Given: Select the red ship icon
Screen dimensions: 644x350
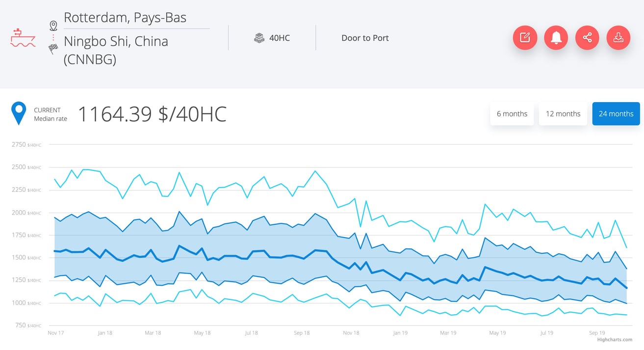Looking at the screenshot, I should [23, 37].
